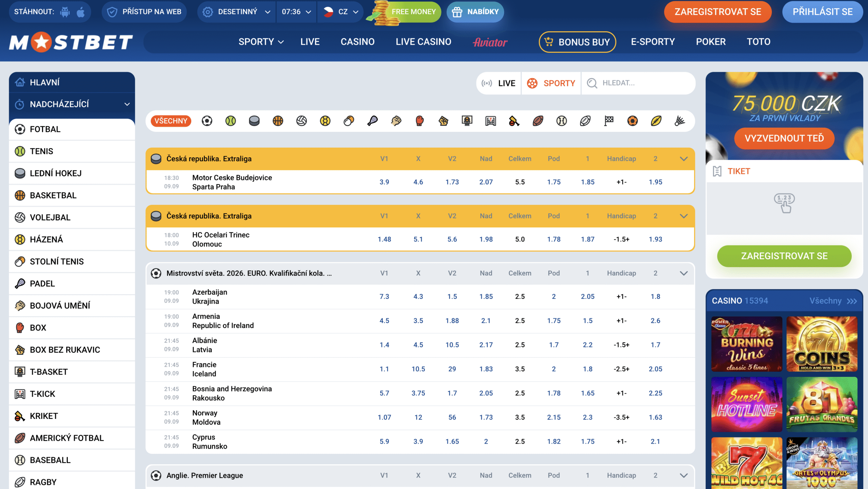Choose the ice hockey puck filter icon
Viewport: 868px width, 489px height.
click(254, 121)
